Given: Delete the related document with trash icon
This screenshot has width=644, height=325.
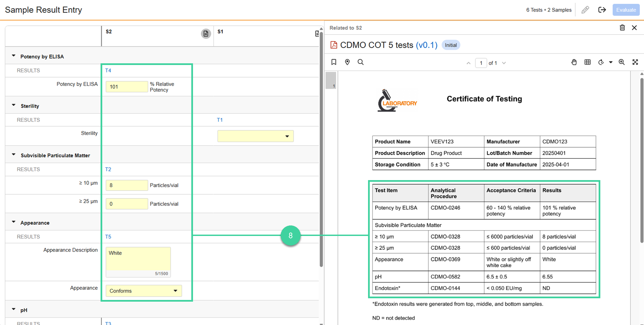Looking at the screenshot, I should point(622,28).
